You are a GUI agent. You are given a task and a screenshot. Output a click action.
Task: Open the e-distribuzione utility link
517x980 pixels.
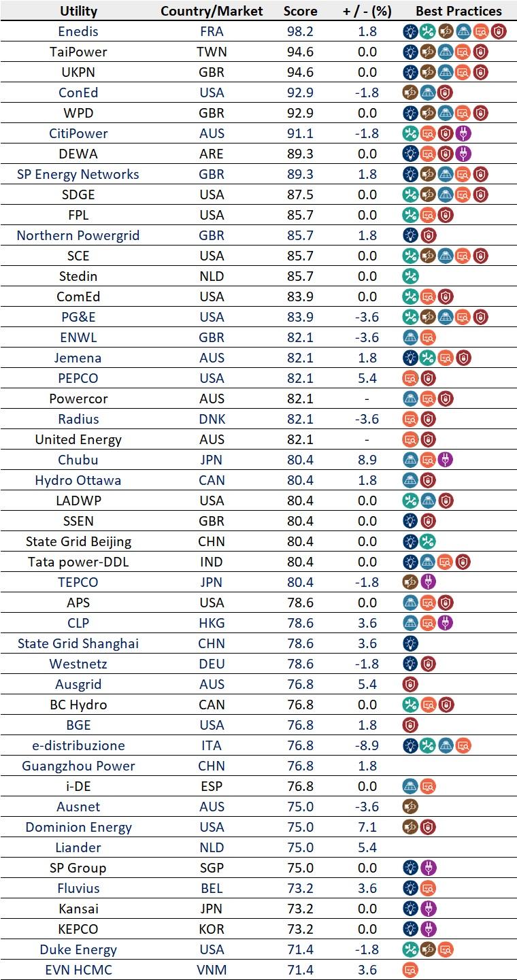tap(78, 745)
